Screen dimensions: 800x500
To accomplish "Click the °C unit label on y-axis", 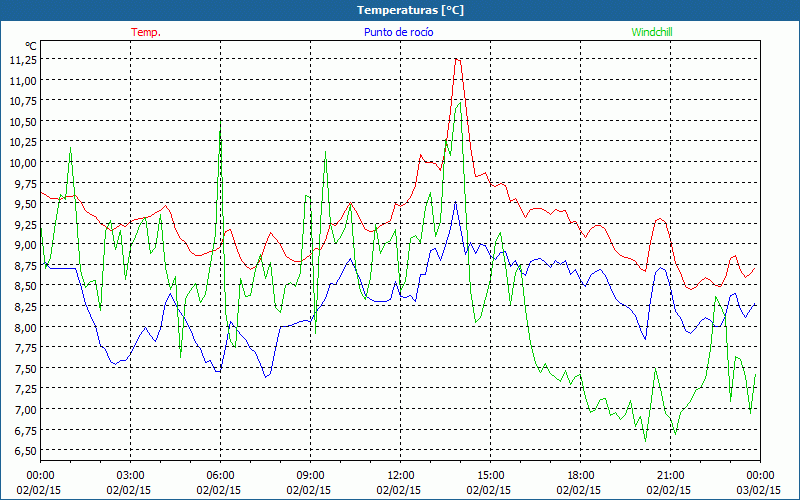I will tap(31, 46).
